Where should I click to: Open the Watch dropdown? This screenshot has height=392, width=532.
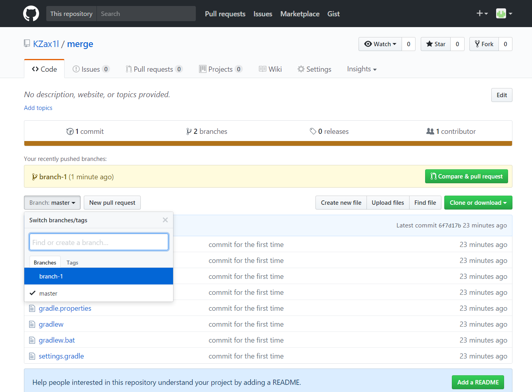(x=380, y=44)
